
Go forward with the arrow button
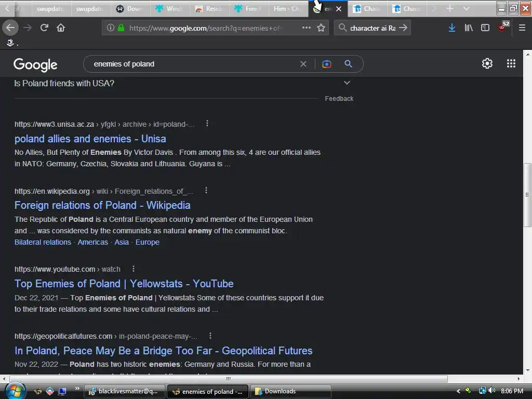[28, 28]
